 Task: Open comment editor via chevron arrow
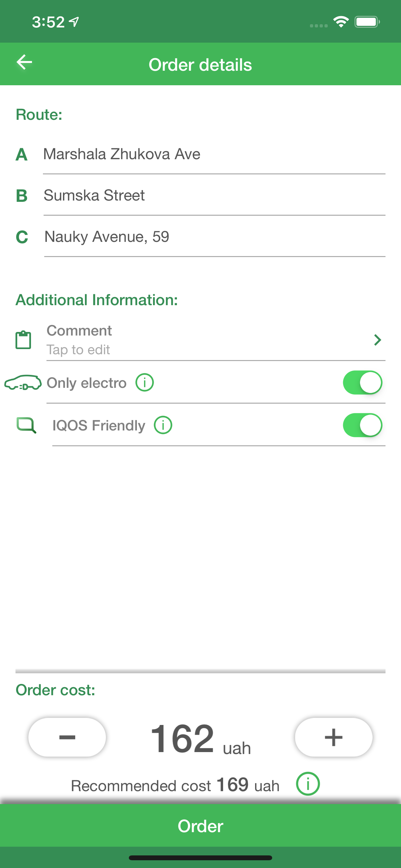click(x=377, y=340)
